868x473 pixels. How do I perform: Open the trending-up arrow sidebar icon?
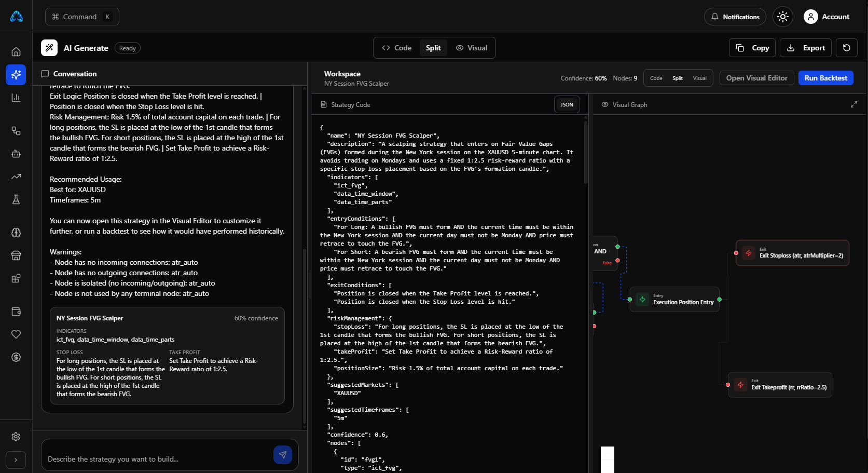(16, 177)
